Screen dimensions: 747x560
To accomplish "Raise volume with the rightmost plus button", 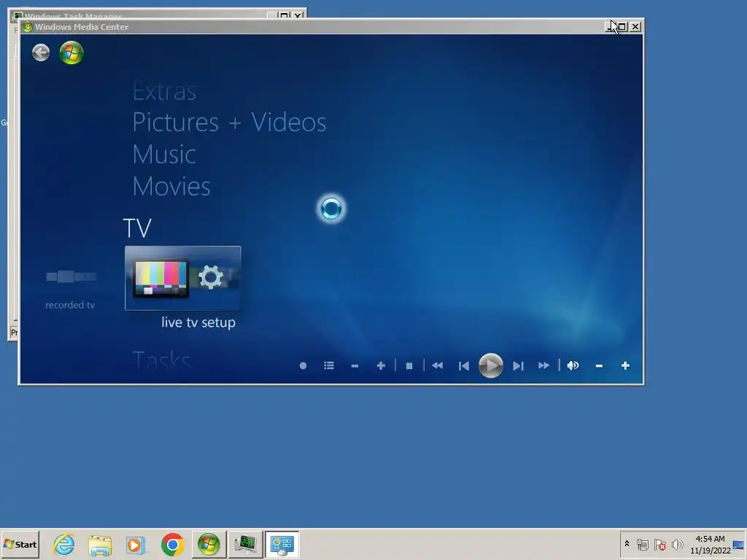I will pos(625,366).
